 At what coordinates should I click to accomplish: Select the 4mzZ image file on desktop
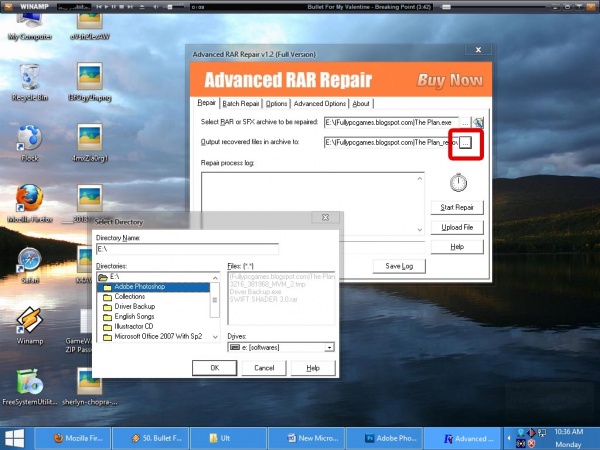90,143
